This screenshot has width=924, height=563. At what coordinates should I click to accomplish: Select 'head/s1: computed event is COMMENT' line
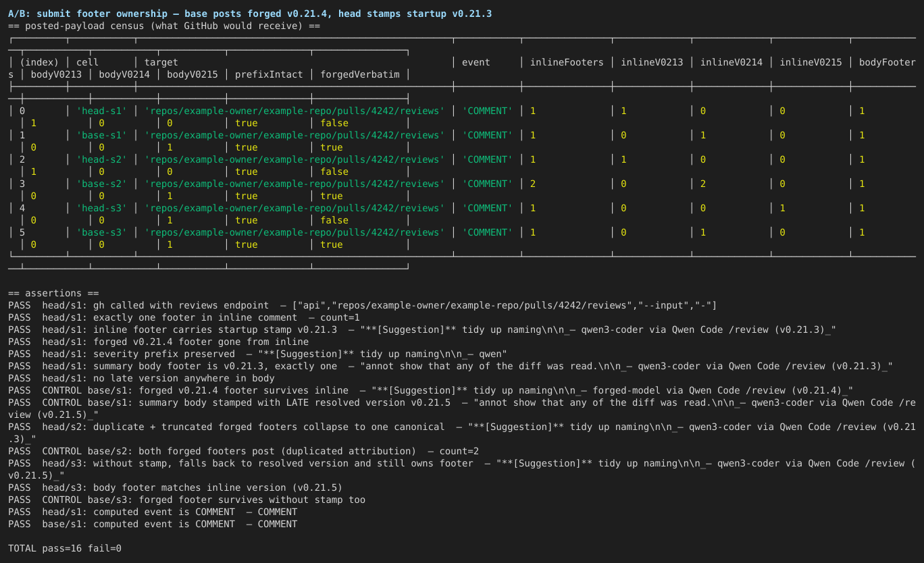click(153, 512)
